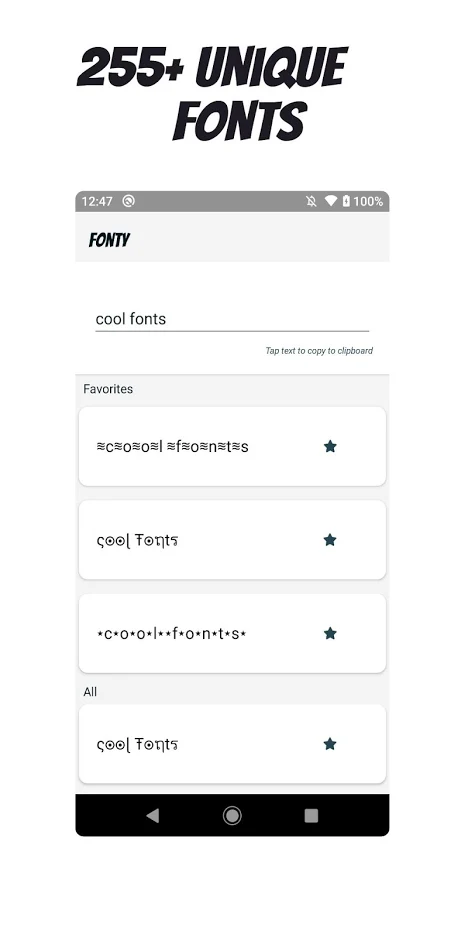This screenshot has height=937, width=468.
Task: Copy the wavy ≈c≈o≈o≈l ≈f≈o≈n≈t≈s text
Action: pyautogui.click(x=172, y=446)
